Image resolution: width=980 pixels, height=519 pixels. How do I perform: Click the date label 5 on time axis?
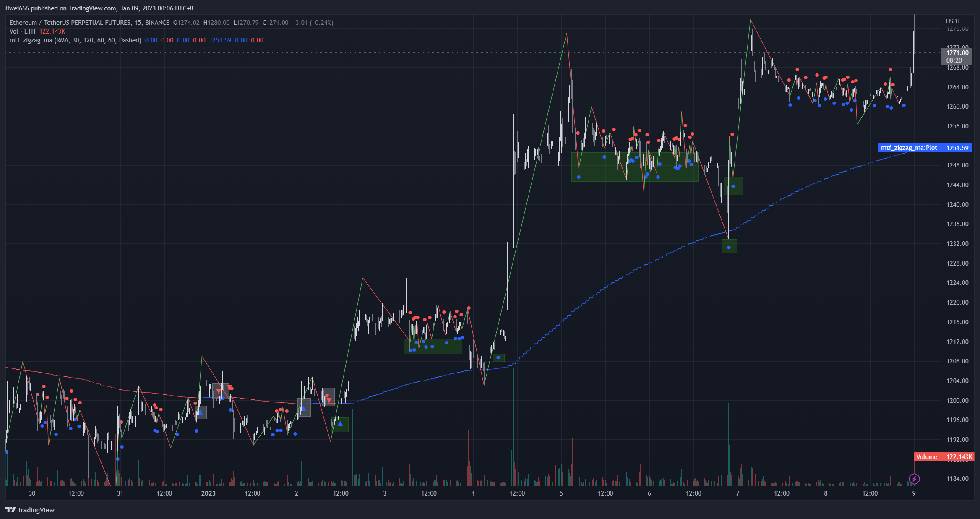(x=561, y=493)
